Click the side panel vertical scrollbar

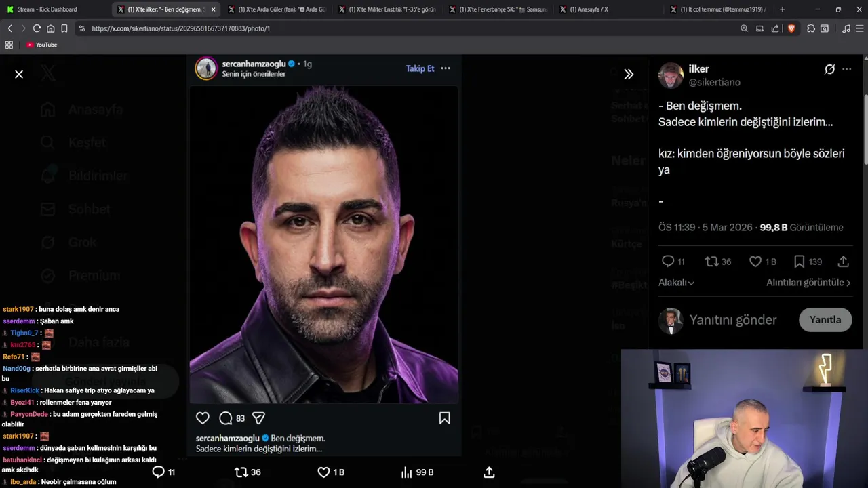point(865,129)
